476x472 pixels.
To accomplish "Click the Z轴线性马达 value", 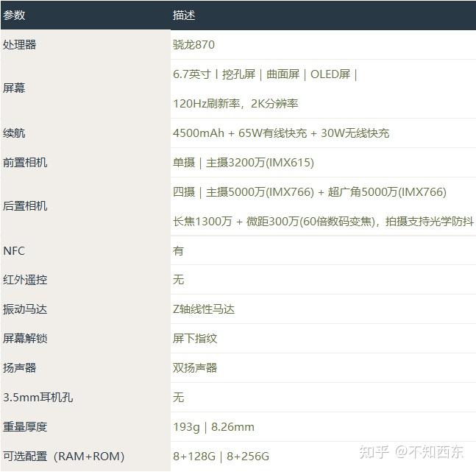I will (204, 309).
